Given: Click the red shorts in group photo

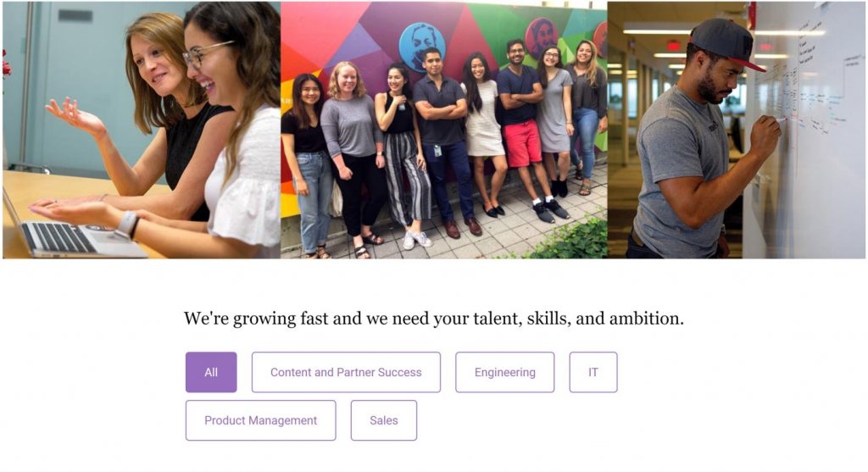Looking at the screenshot, I should tap(522, 144).
